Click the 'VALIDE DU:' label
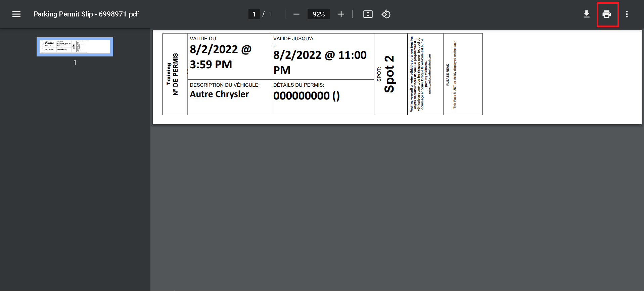The image size is (644, 291). click(x=203, y=39)
